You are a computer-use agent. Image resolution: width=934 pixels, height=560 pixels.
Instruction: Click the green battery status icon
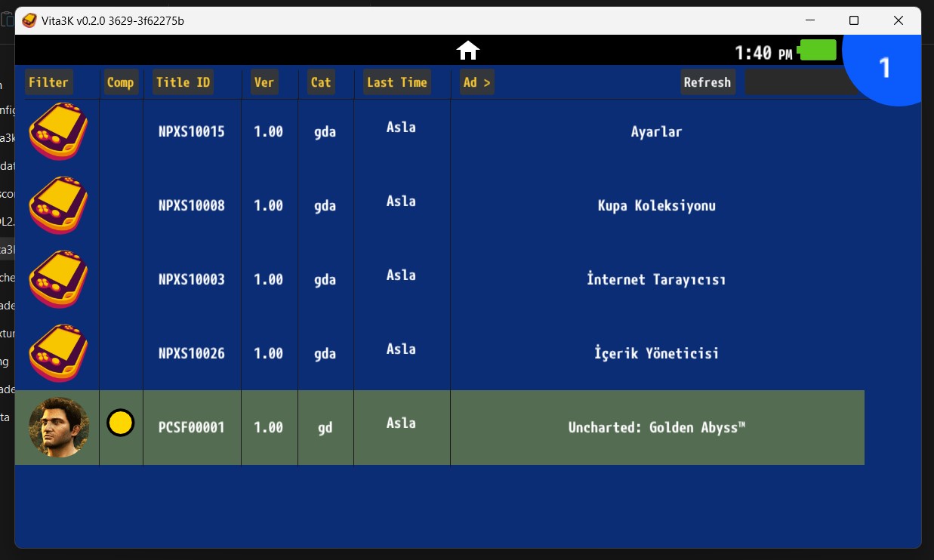coord(818,51)
